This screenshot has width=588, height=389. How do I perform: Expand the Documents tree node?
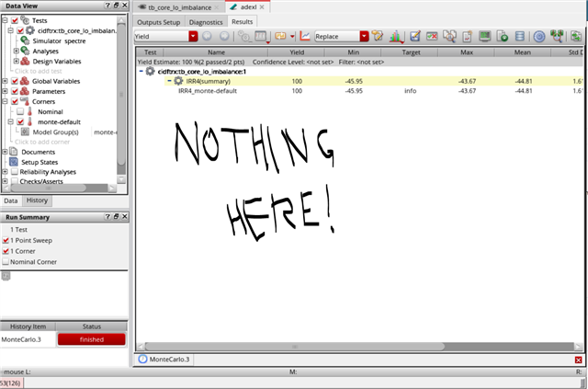tap(5, 152)
